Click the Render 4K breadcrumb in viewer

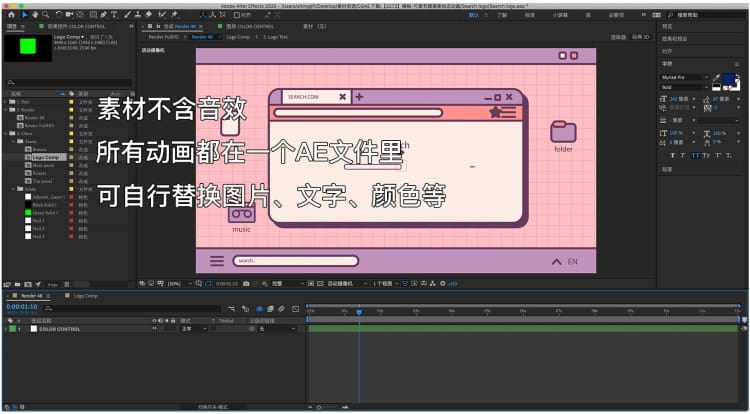point(201,37)
